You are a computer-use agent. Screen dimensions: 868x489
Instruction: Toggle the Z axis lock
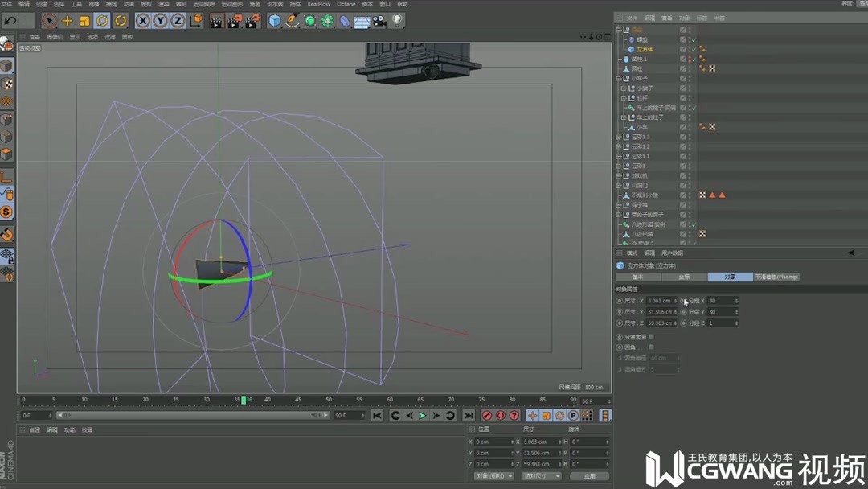[x=178, y=21]
